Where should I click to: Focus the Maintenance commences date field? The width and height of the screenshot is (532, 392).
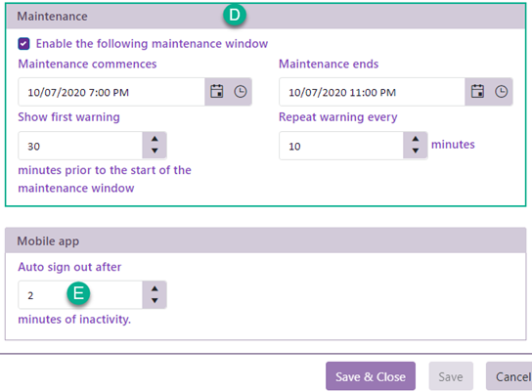click(111, 92)
